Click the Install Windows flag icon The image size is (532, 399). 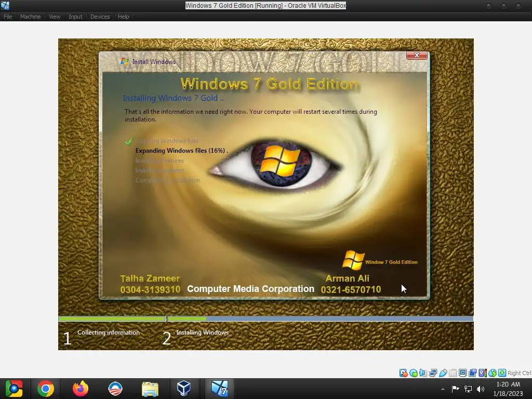(x=125, y=62)
